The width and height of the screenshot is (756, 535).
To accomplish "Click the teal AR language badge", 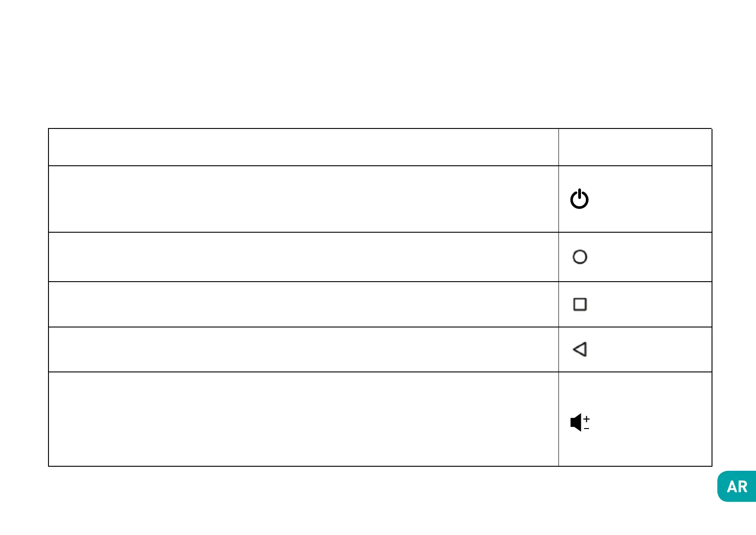I will coord(737,486).
